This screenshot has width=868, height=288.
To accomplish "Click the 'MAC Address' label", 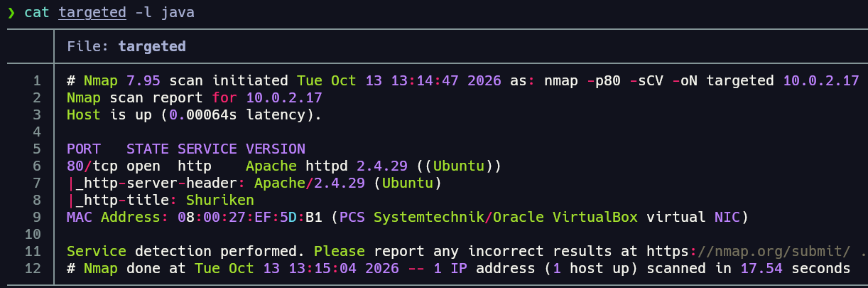I will [x=114, y=217].
